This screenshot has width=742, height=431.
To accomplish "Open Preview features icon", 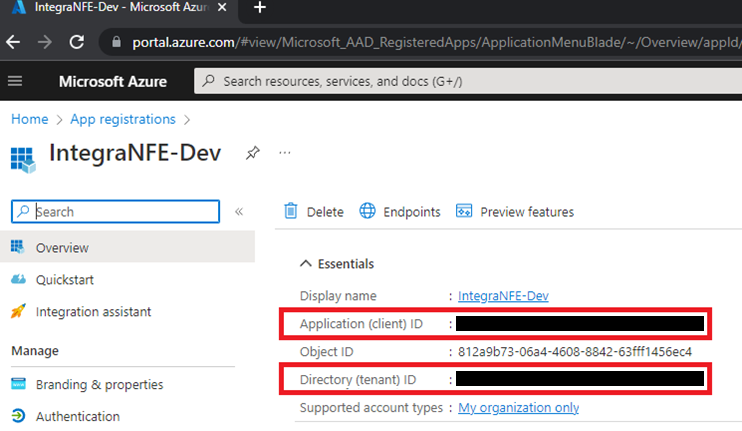I will pyautogui.click(x=464, y=211).
